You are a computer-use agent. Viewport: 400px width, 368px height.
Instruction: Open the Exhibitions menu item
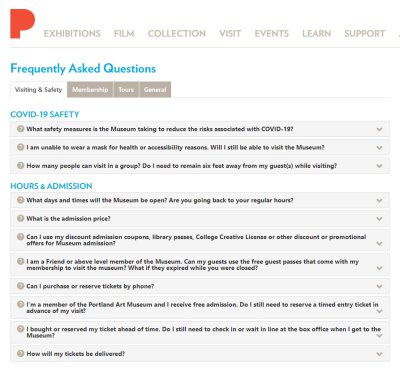(72, 34)
